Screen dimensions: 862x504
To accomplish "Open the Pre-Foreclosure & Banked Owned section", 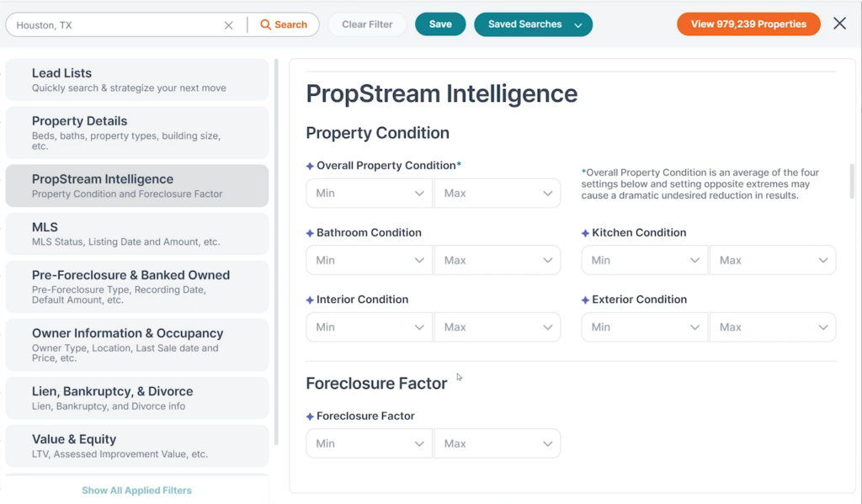I will pyautogui.click(x=136, y=286).
